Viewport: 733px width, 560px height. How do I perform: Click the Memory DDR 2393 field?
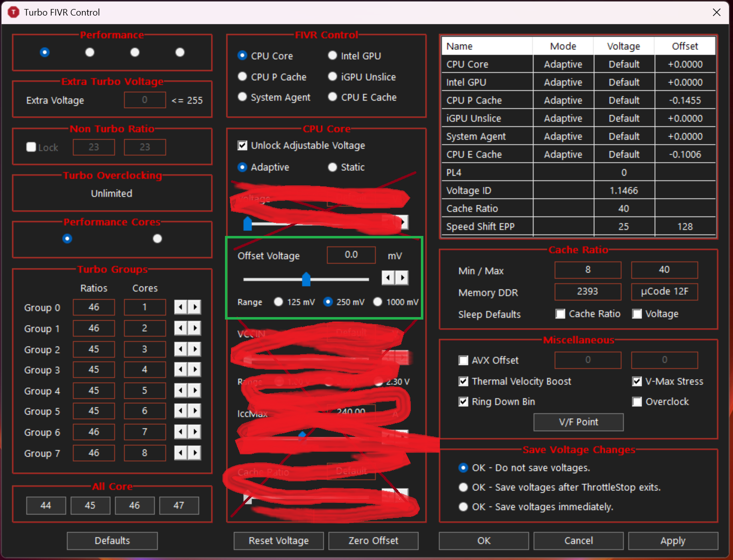[588, 292]
